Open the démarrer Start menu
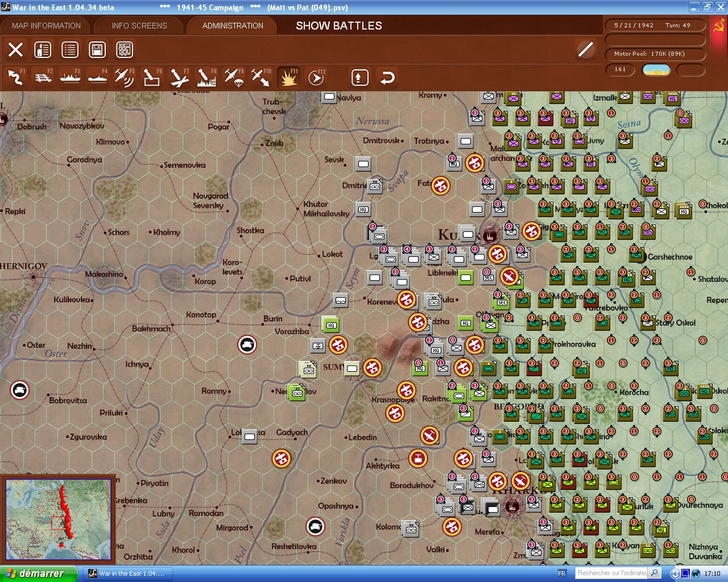The image size is (728, 582). point(39,573)
